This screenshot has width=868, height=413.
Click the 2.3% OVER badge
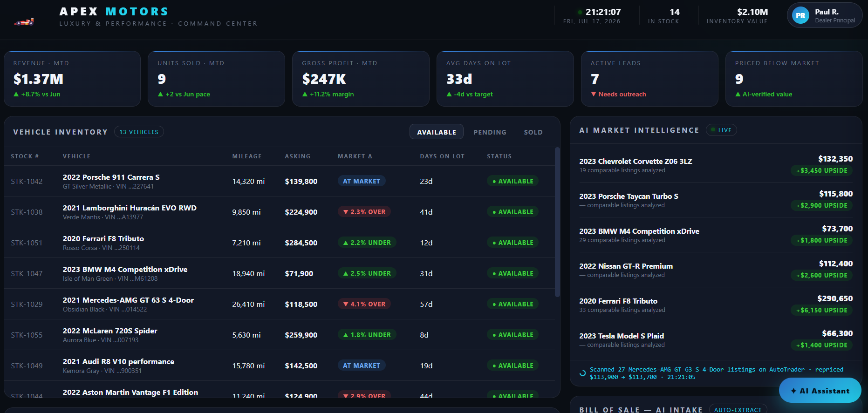pos(364,212)
